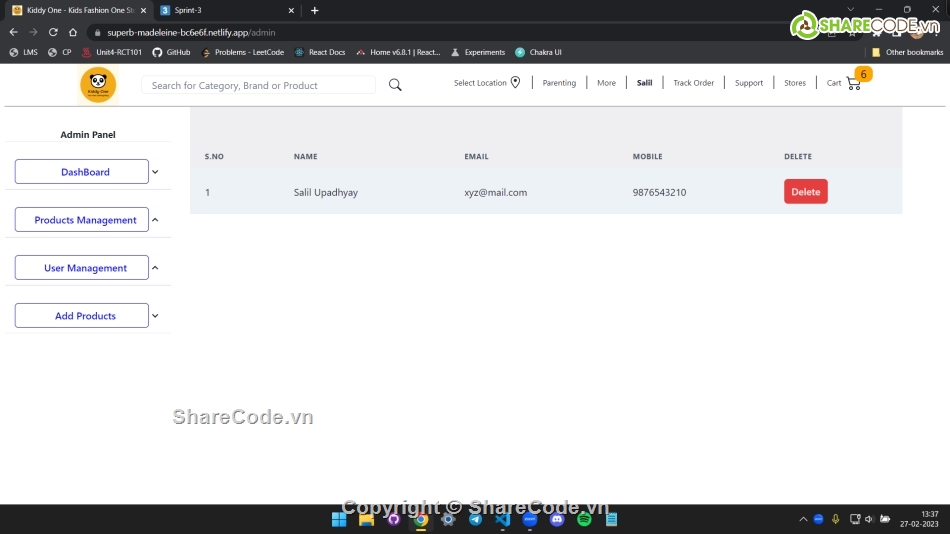Reload the page with browser refresh icon

coord(53,32)
